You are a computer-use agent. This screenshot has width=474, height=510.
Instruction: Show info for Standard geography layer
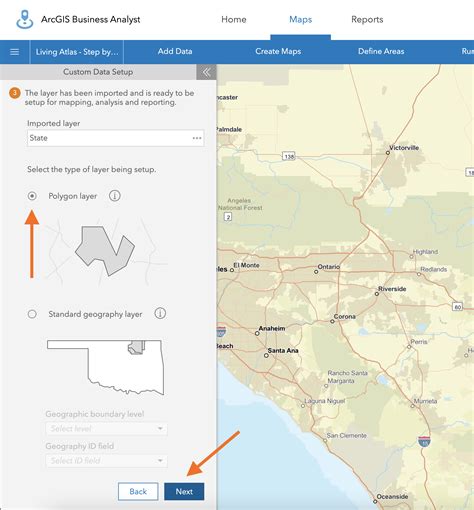click(x=160, y=313)
